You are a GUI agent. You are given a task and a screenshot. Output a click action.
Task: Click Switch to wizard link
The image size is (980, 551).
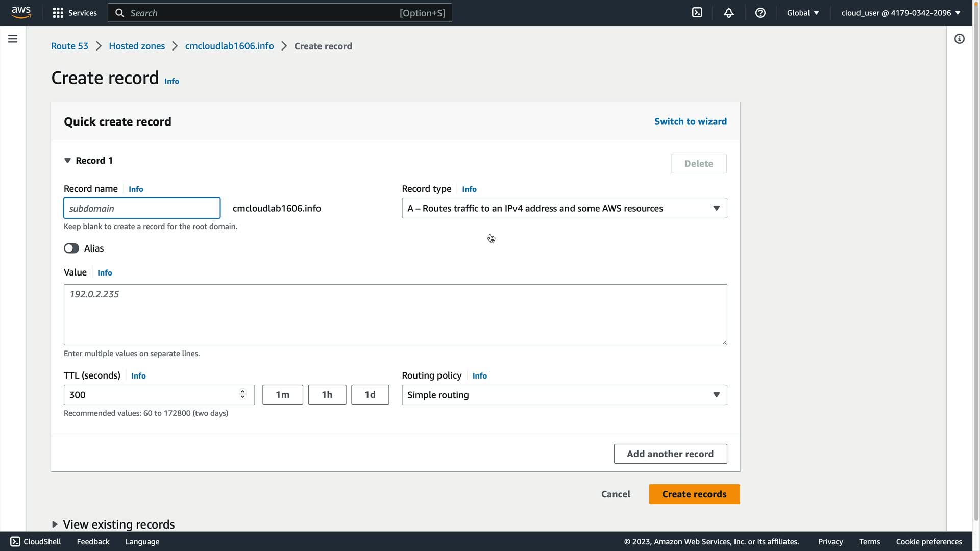690,121
